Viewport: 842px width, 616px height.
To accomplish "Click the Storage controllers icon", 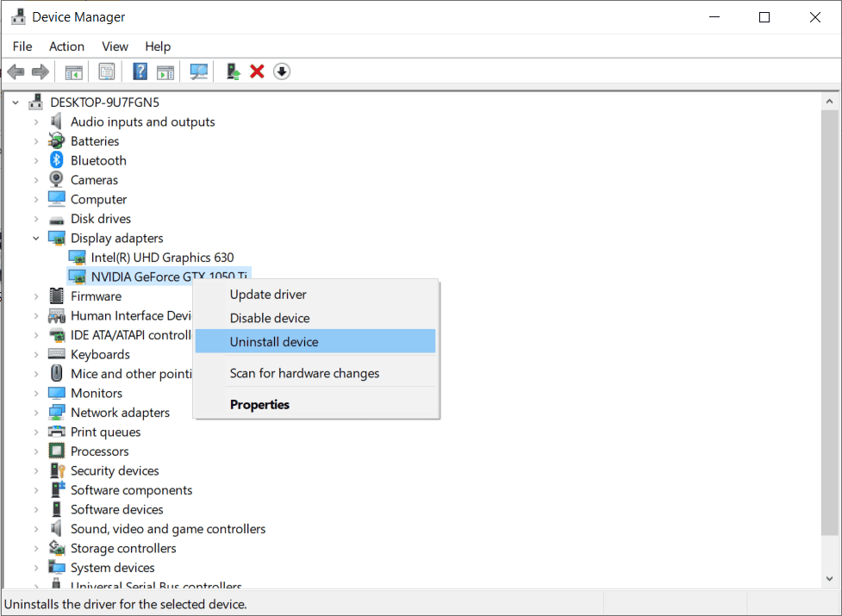I will pyautogui.click(x=56, y=548).
